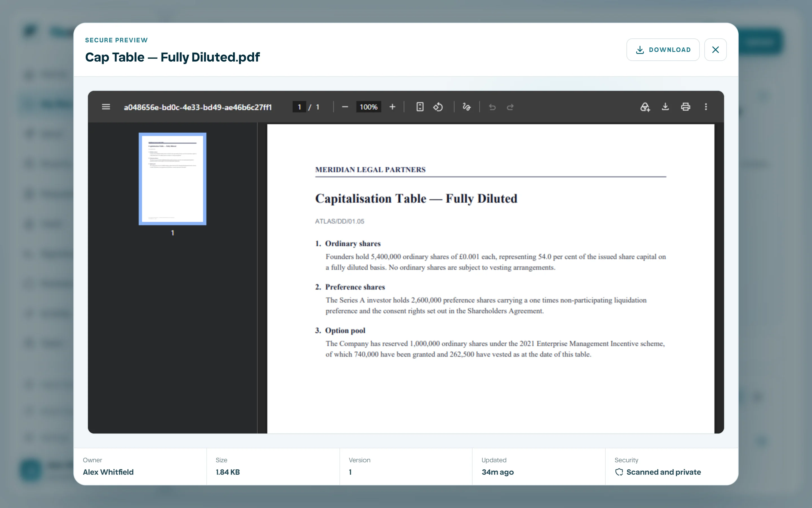Click the Preference shares section heading
This screenshot has width=812, height=508.
pos(355,287)
